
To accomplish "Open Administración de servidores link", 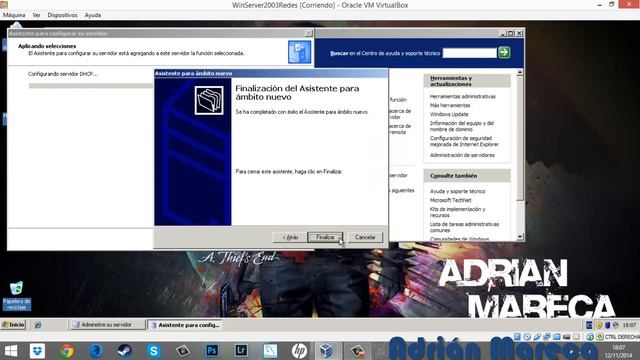I will click(462, 155).
